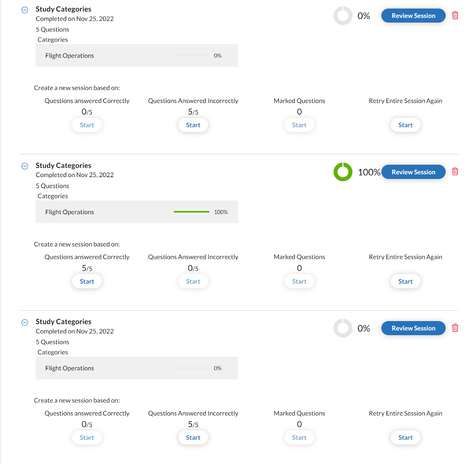Click the last session's 0% donut chart
The width and height of the screenshot is (476, 464).
343,328
